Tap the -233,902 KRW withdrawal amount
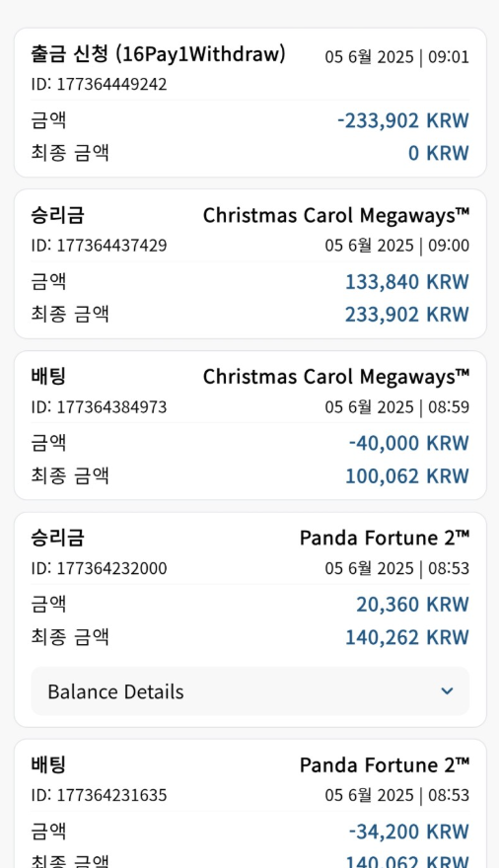Image resolution: width=499 pixels, height=868 pixels. coord(403,120)
